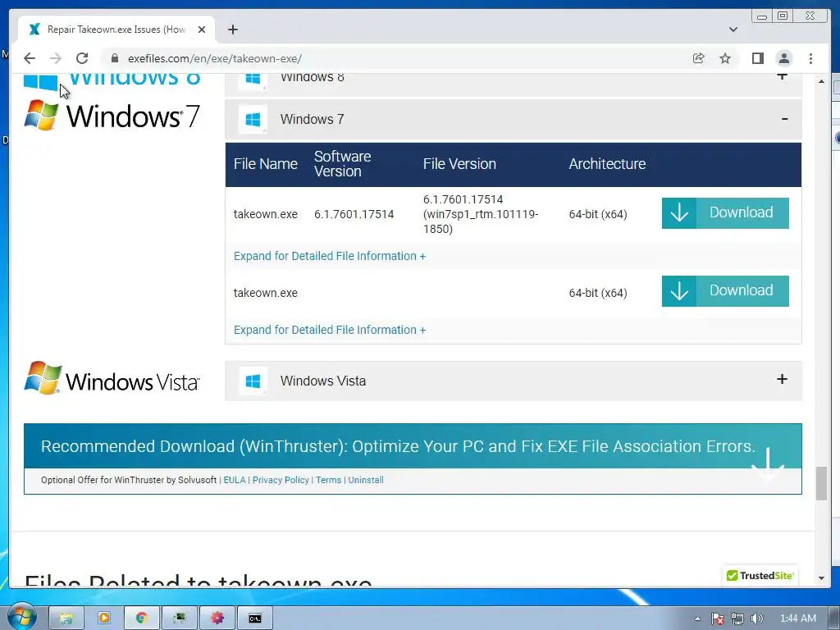Image resolution: width=840 pixels, height=630 pixels.
Task: Click the Software Version column header
Action: point(342,164)
